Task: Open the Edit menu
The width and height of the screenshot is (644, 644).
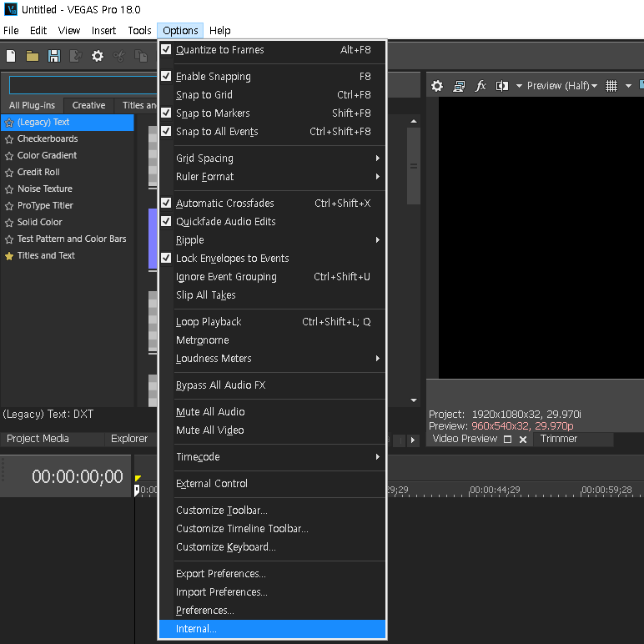Action: (38, 30)
